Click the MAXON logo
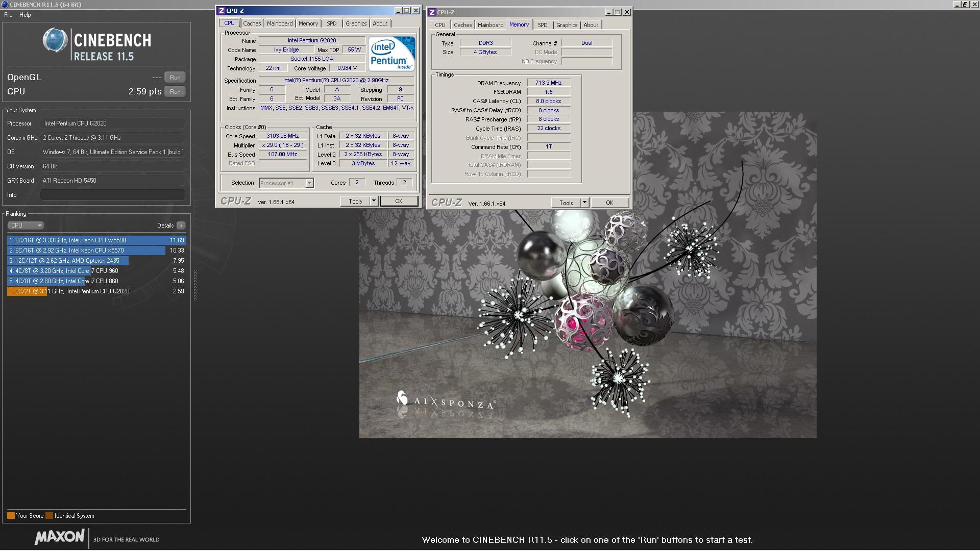The height and width of the screenshot is (551, 980). tap(60, 537)
